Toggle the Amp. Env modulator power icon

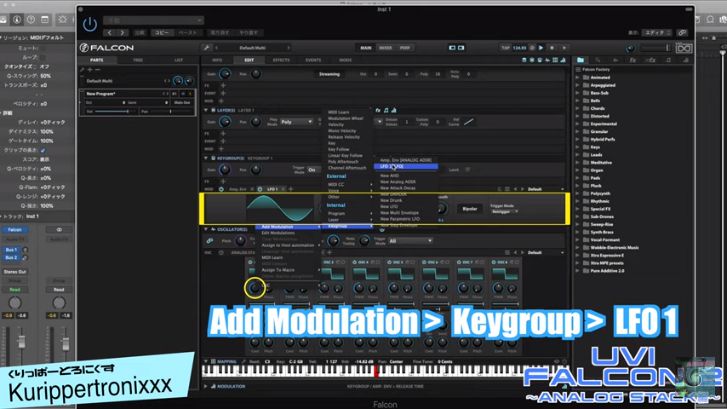(x=221, y=189)
